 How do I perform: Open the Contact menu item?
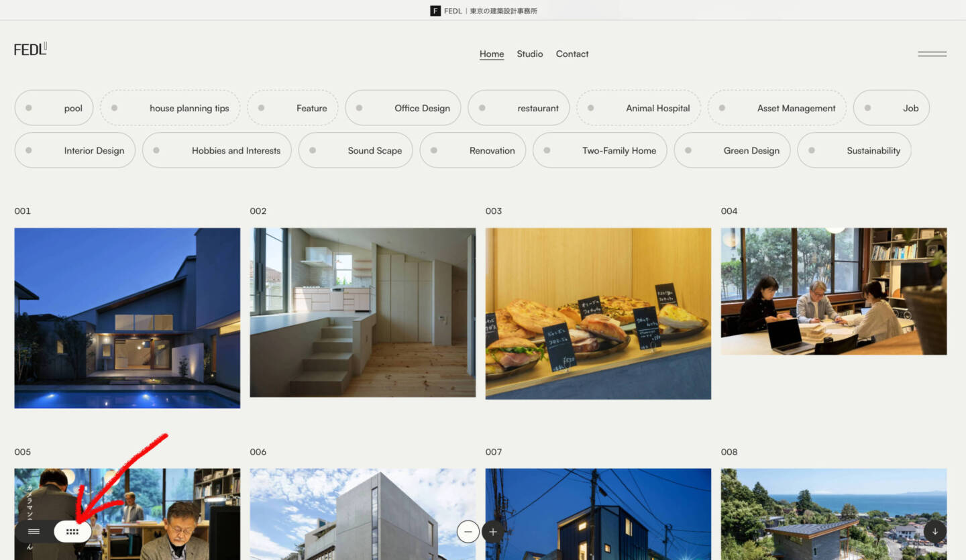[572, 54]
